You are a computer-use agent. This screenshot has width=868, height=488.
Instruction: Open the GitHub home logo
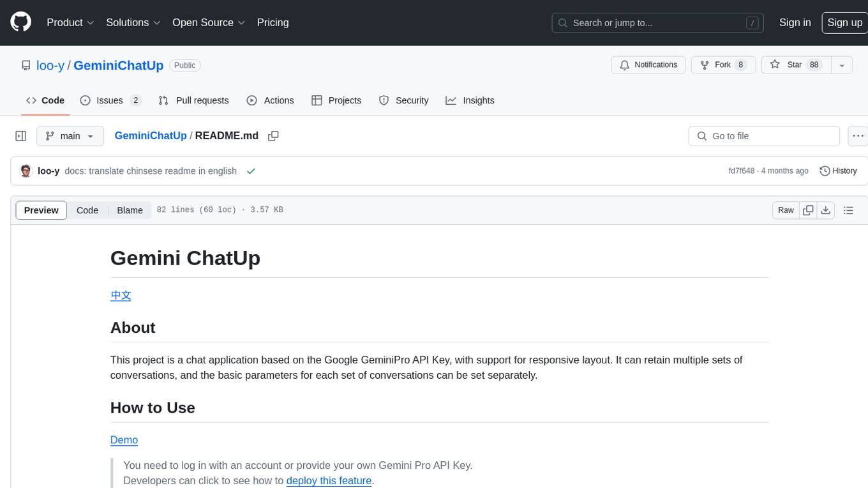click(x=21, y=22)
